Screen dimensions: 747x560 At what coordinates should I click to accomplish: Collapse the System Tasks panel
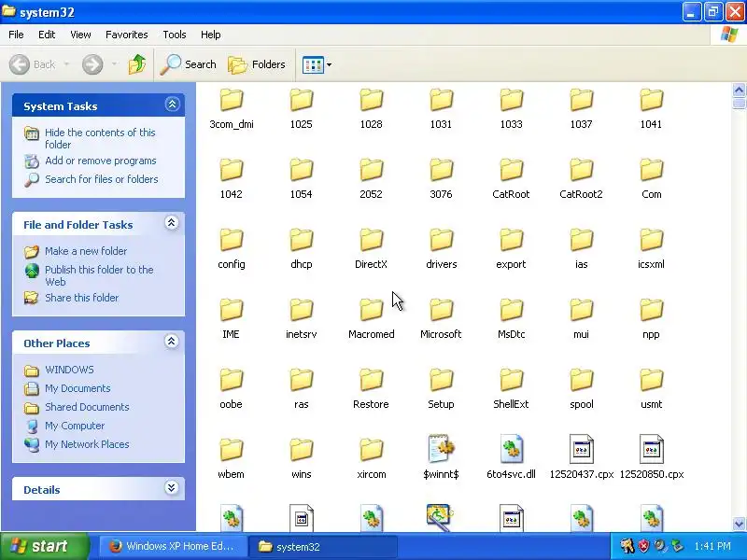click(x=172, y=105)
